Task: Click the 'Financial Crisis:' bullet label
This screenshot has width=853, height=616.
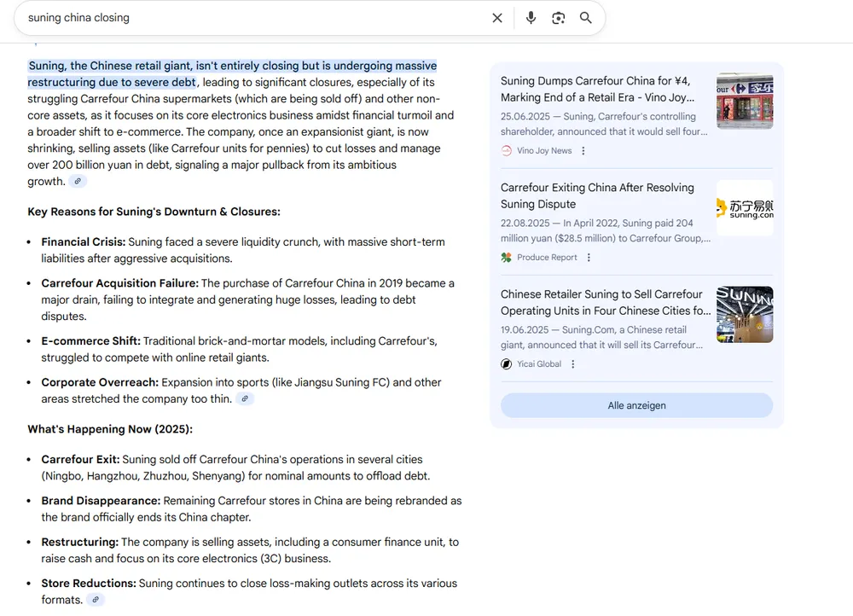Action: (84, 242)
